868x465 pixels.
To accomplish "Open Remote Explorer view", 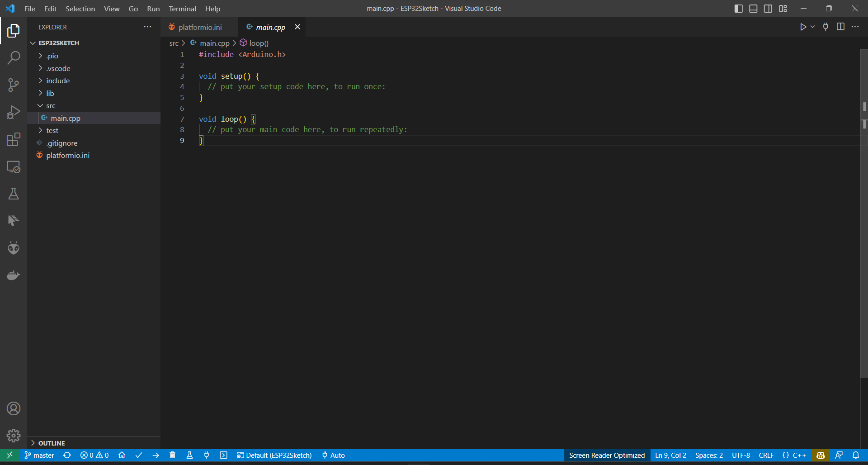I will [14, 167].
